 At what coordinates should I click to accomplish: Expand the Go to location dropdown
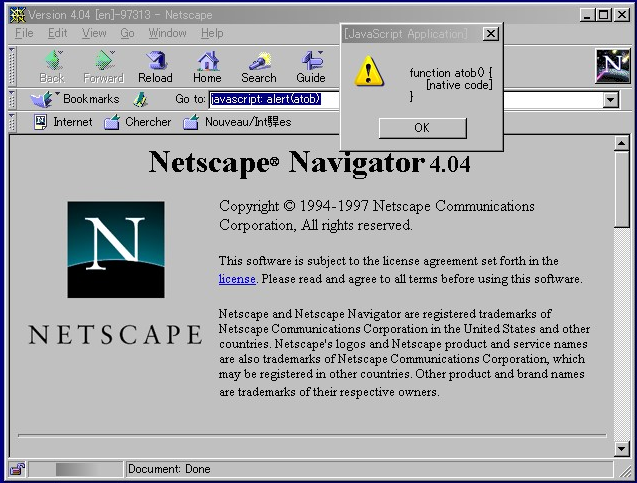tap(611, 100)
